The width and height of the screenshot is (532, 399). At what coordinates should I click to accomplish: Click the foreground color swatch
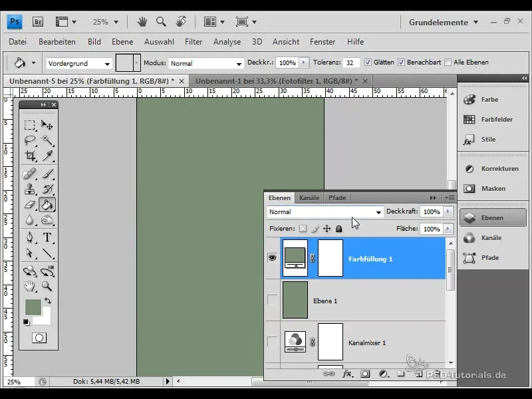click(x=33, y=307)
